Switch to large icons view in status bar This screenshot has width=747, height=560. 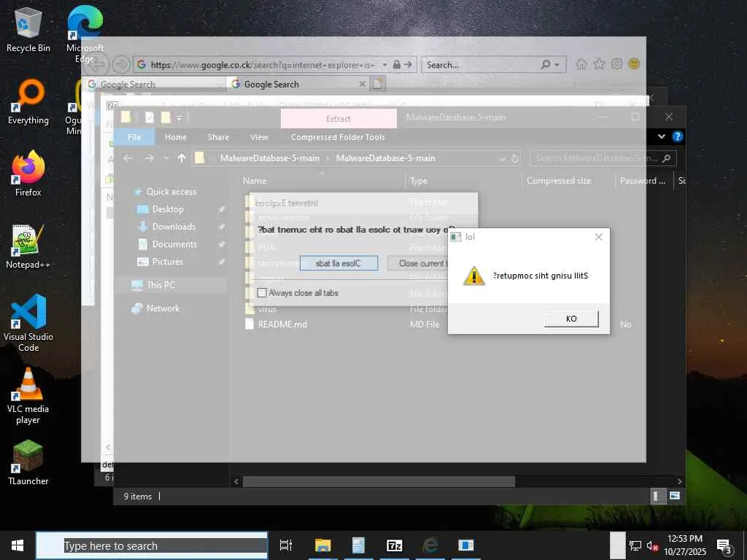(675, 496)
